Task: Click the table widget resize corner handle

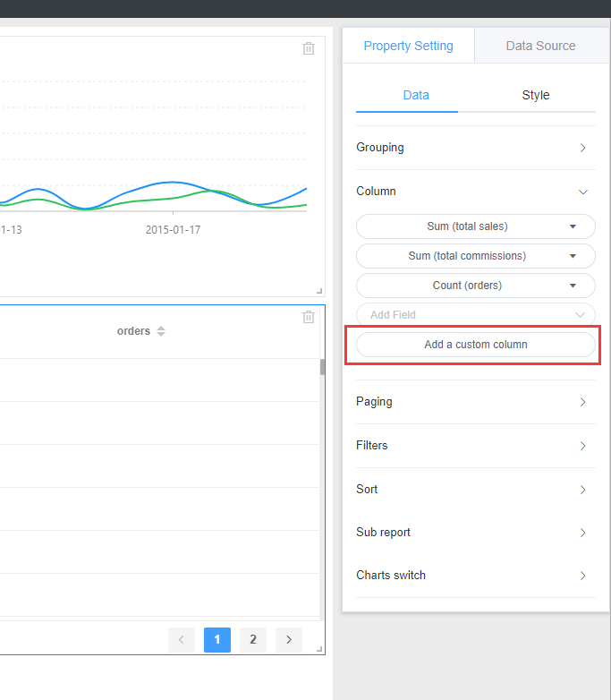Action: [319, 649]
